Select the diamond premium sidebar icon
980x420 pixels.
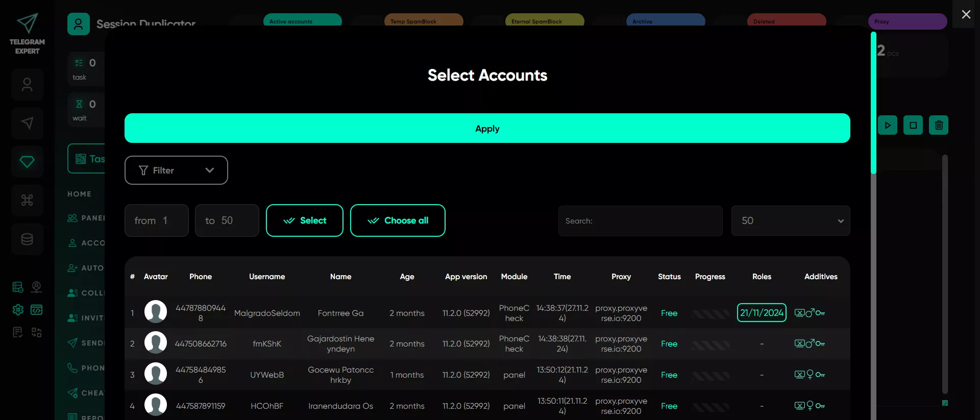(27, 162)
